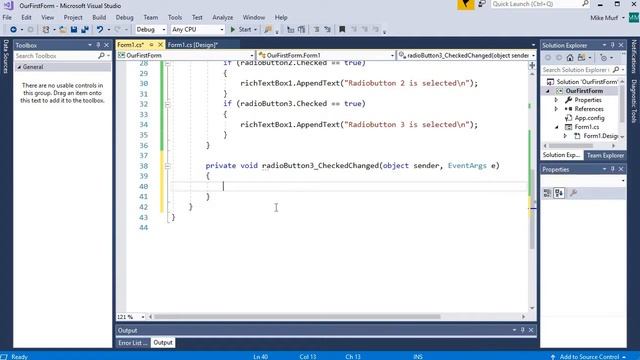The height and width of the screenshot is (360, 640).
Task: Undo the last edit
Action: [x=100, y=29]
